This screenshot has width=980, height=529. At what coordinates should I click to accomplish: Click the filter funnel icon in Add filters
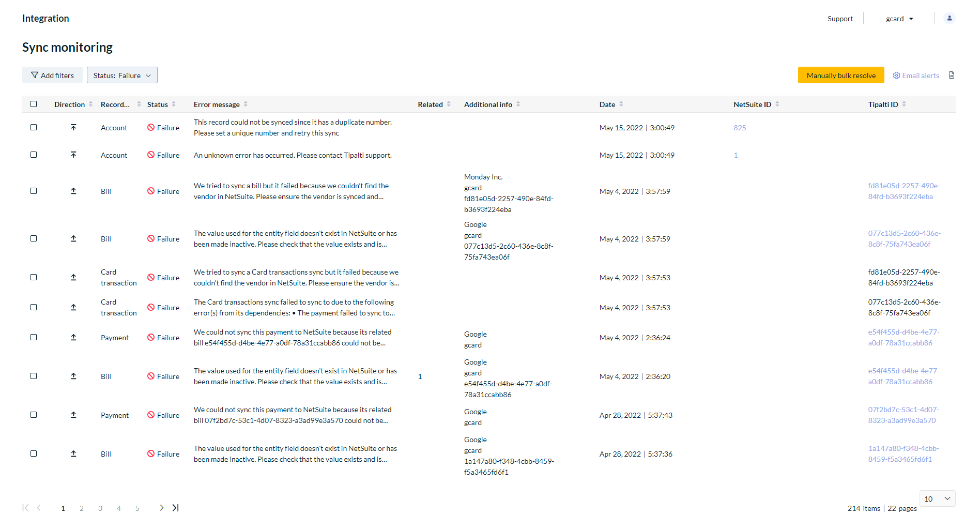35,75
